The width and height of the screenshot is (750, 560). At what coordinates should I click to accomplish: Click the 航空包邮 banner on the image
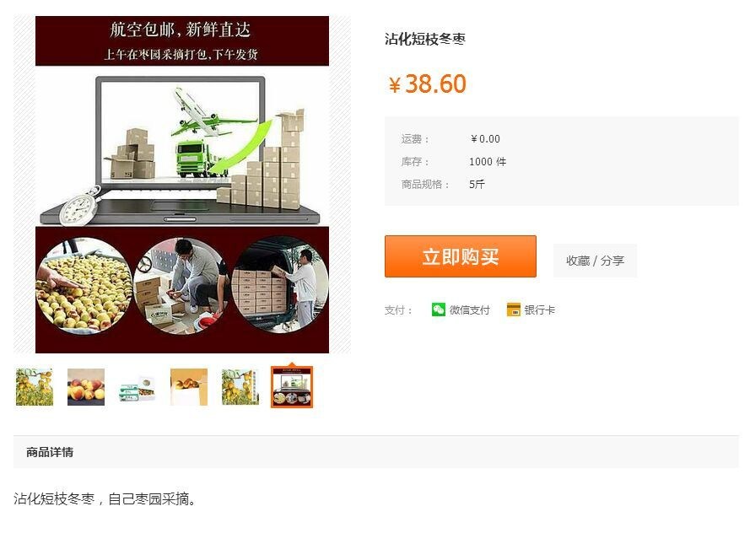182,40
